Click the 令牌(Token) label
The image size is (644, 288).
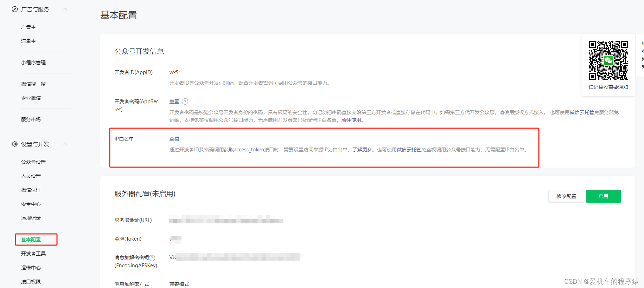pyautogui.click(x=128, y=239)
